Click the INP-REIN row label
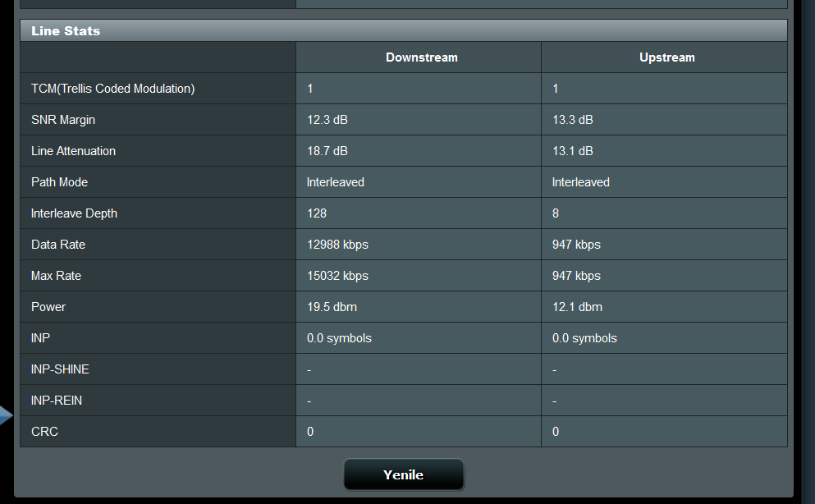The image size is (815, 504). pos(57,401)
